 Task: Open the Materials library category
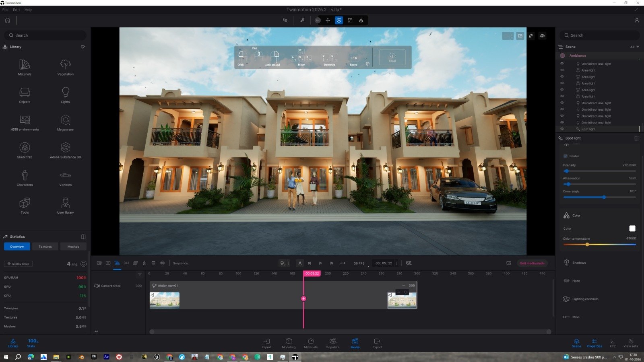(x=25, y=67)
